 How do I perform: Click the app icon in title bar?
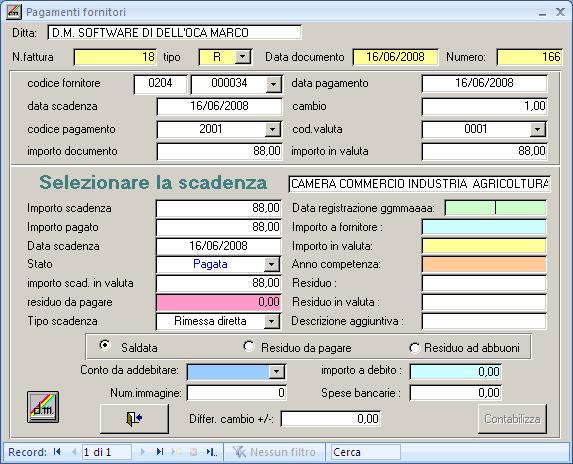click(14, 12)
